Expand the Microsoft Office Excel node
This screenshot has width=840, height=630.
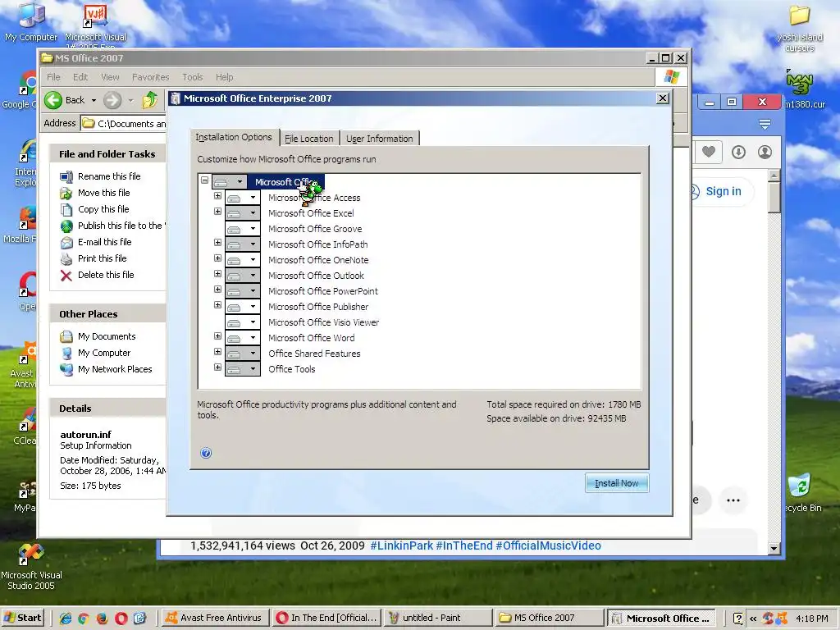217,212
